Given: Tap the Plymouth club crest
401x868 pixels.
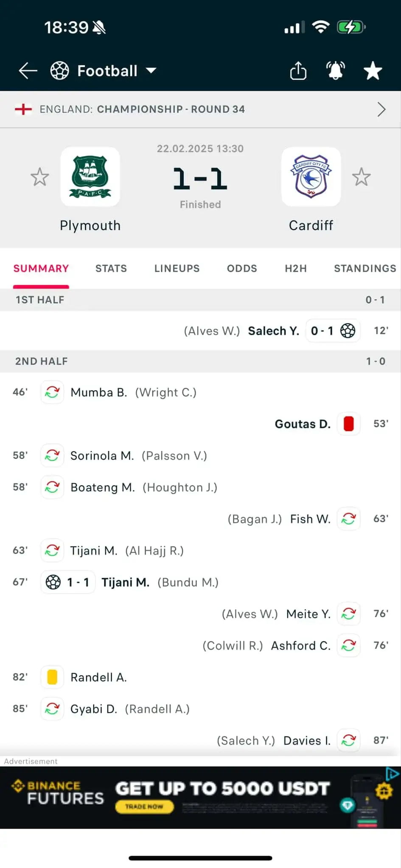Looking at the screenshot, I should coord(90,177).
